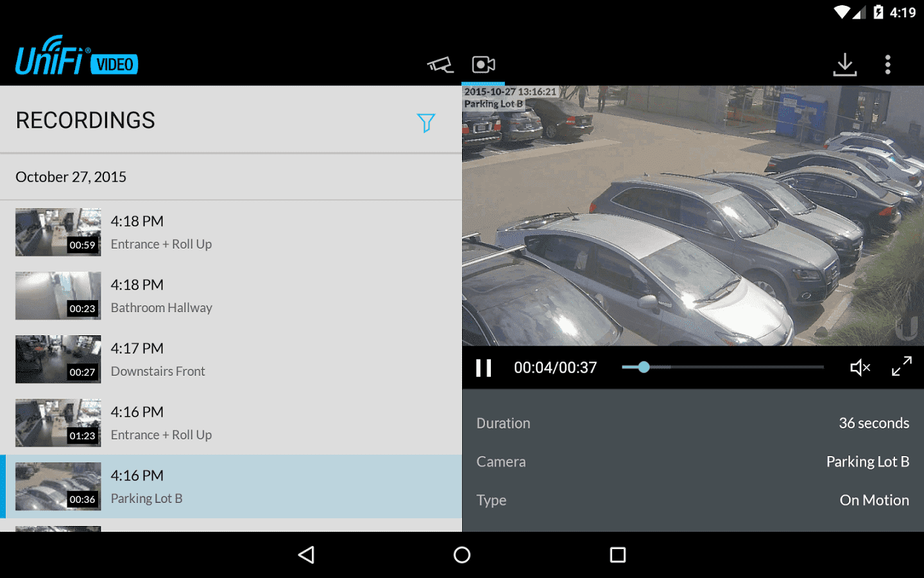The image size is (924, 578).
Task: Play the Downstairs Front recording
Action: point(231,359)
